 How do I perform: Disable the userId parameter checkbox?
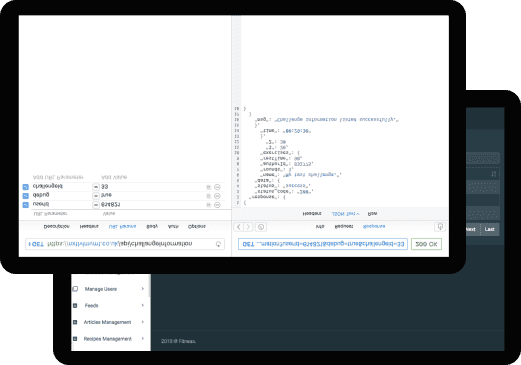26,205
